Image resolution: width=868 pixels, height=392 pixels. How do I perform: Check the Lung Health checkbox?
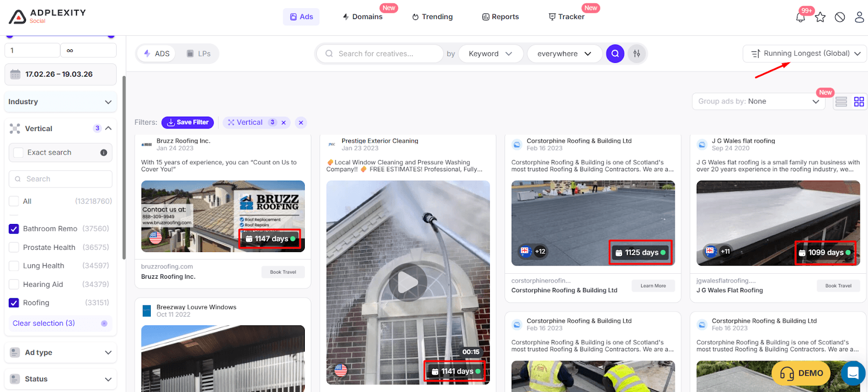(x=14, y=266)
